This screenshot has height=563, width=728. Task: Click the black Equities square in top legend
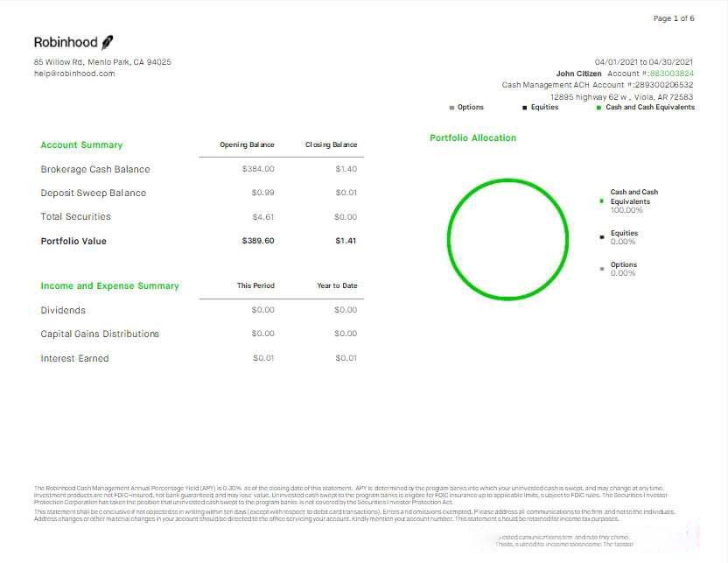tap(525, 108)
